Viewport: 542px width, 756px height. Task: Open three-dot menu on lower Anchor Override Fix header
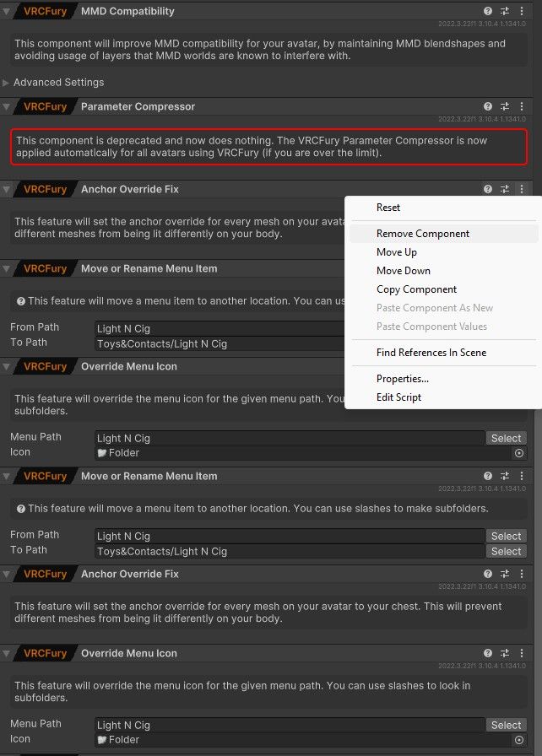pyautogui.click(x=521, y=574)
